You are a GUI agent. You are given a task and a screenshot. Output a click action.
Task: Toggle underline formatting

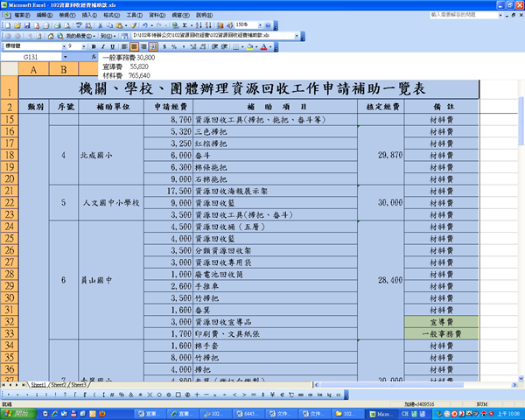(x=113, y=47)
